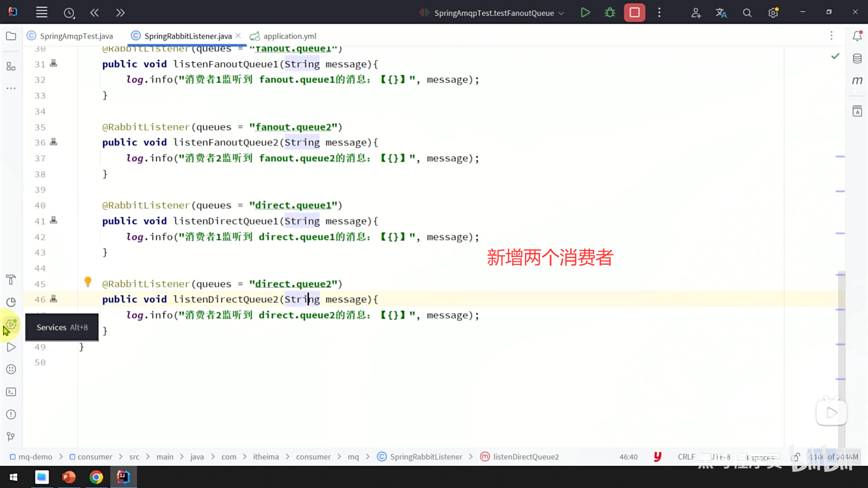Switch to the application.yml tab
The width and height of the screenshot is (868, 488).
click(x=289, y=36)
